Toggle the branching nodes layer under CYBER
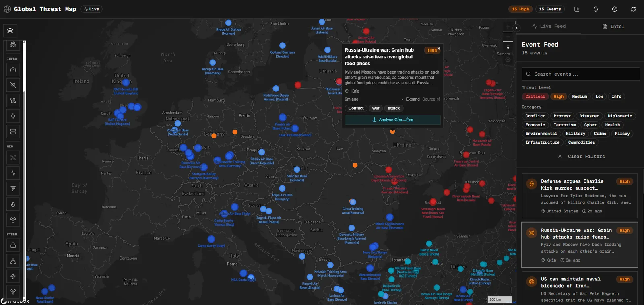 pyautogui.click(x=13, y=292)
